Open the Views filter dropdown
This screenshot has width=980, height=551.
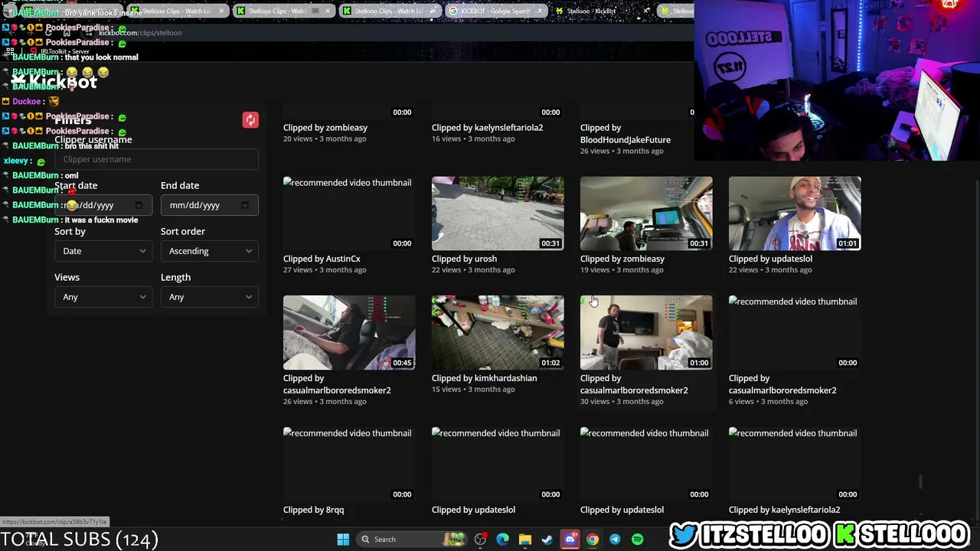103,297
